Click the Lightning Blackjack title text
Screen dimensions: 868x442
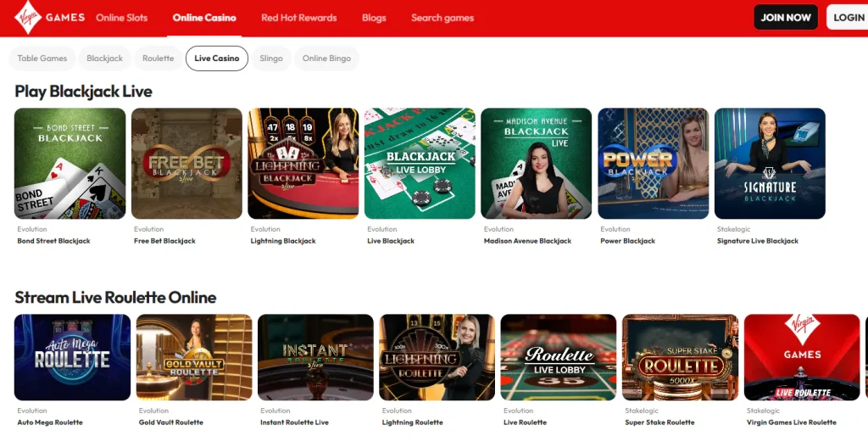(x=283, y=241)
